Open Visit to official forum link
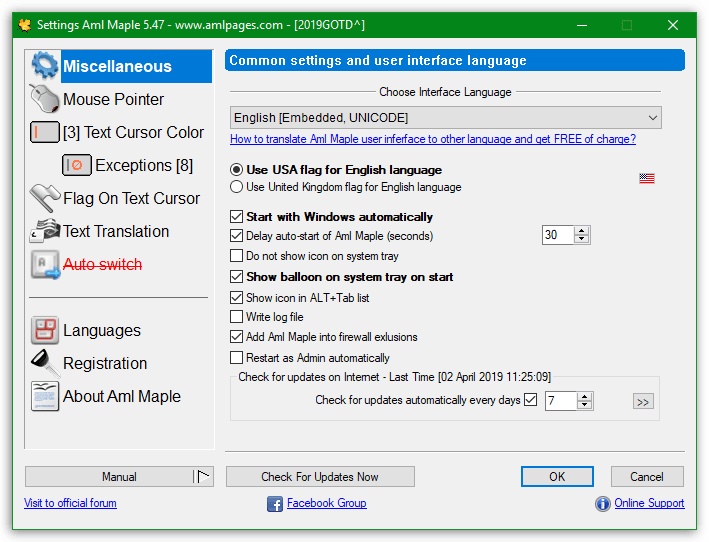 click(71, 503)
